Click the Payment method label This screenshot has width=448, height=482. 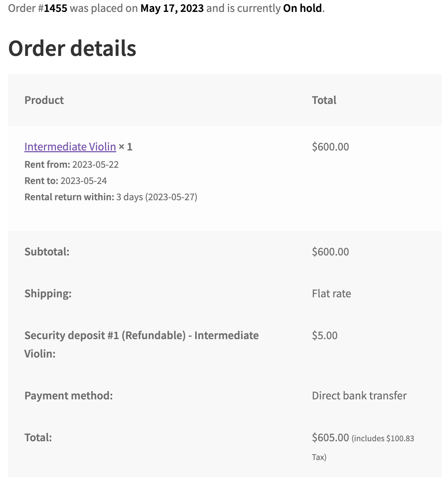pos(69,396)
